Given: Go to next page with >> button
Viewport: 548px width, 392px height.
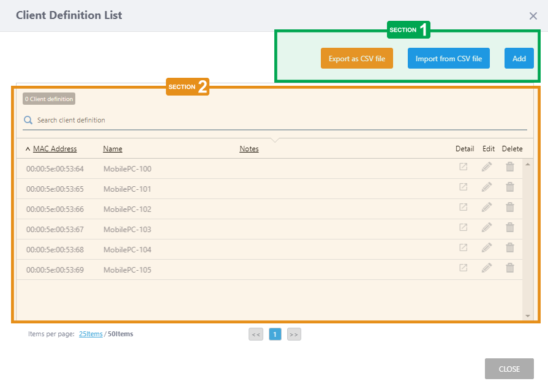Looking at the screenshot, I should pyautogui.click(x=294, y=334).
